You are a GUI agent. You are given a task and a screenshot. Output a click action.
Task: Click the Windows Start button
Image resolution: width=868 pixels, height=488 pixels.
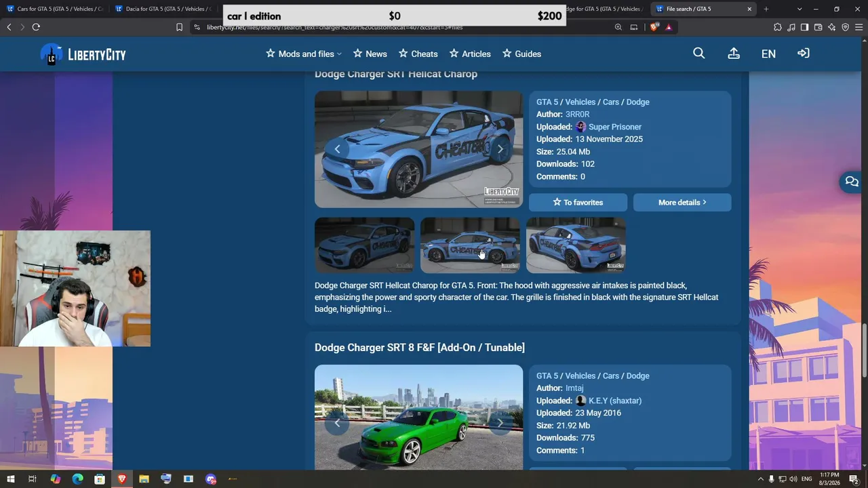click(x=10, y=479)
